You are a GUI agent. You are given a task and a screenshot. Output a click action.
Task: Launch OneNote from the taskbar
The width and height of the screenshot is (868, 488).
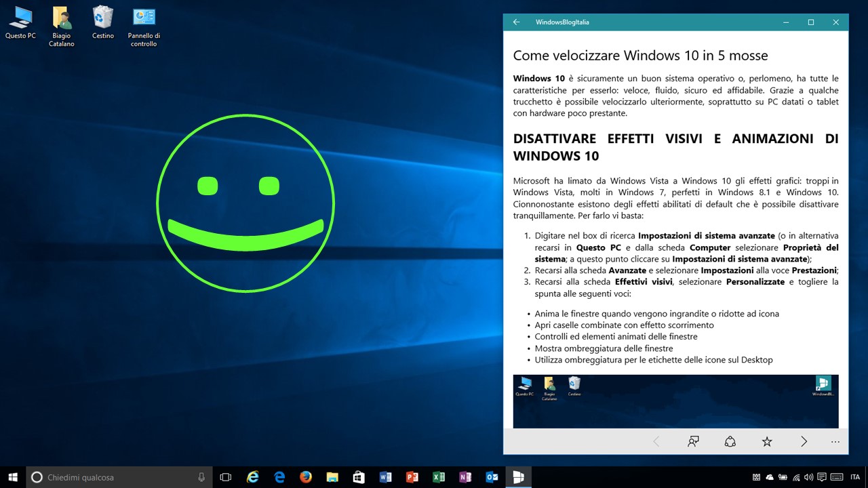[x=465, y=477]
